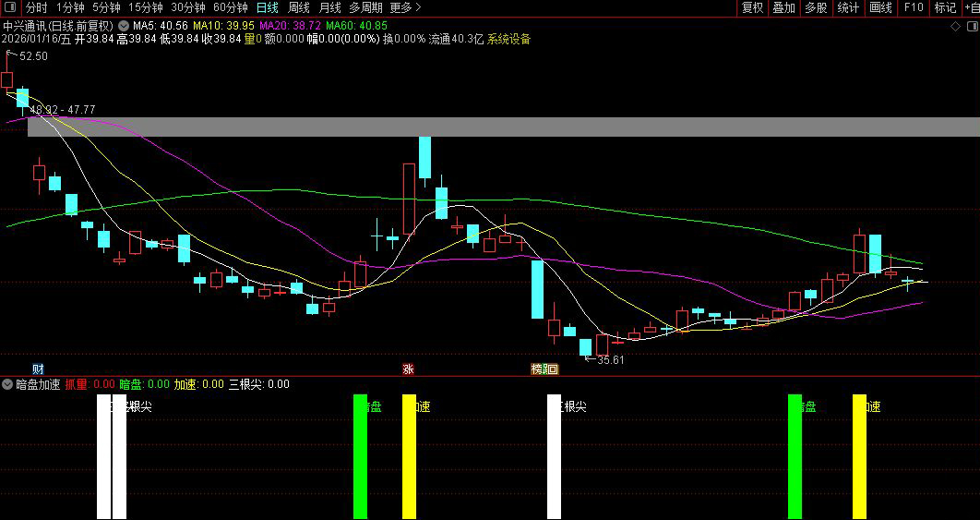The height and width of the screenshot is (520, 980).
Task: Click the MA60: 40.85 label
Action: 356,26
